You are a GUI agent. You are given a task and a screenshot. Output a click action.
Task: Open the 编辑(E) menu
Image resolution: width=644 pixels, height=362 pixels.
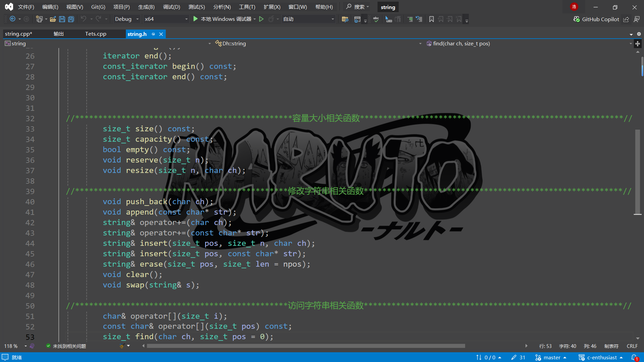point(50,7)
